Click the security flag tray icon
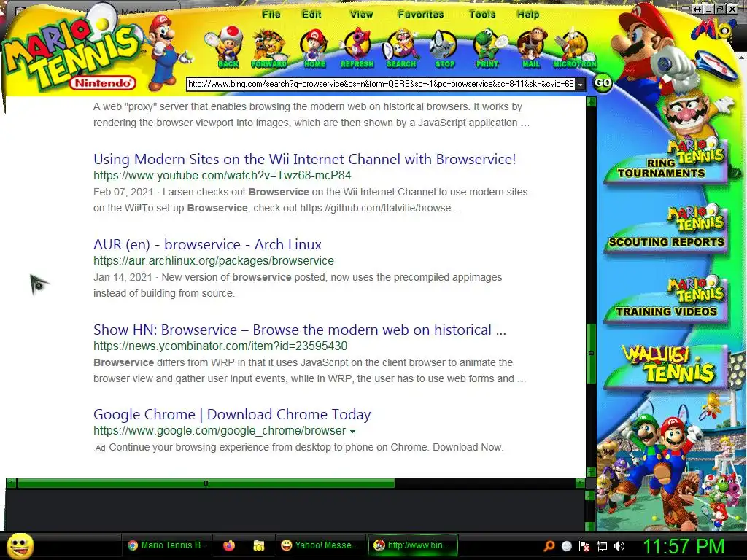The height and width of the screenshot is (560, 747). [584, 546]
